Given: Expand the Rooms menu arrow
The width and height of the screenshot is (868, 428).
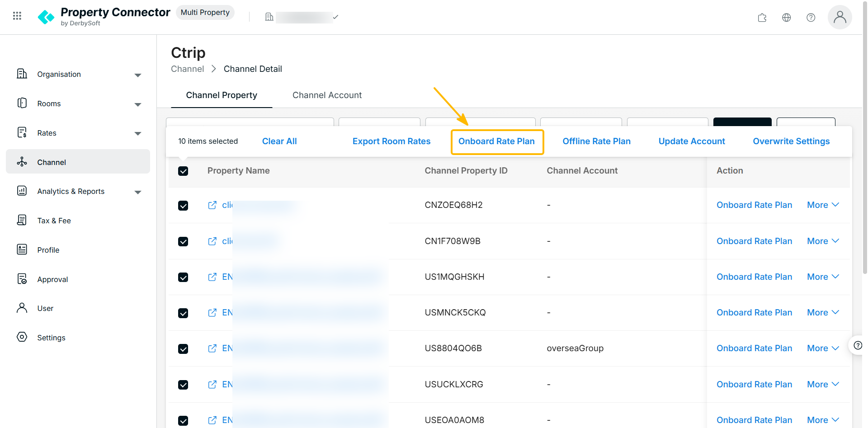Looking at the screenshot, I should (x=138, y=104).
